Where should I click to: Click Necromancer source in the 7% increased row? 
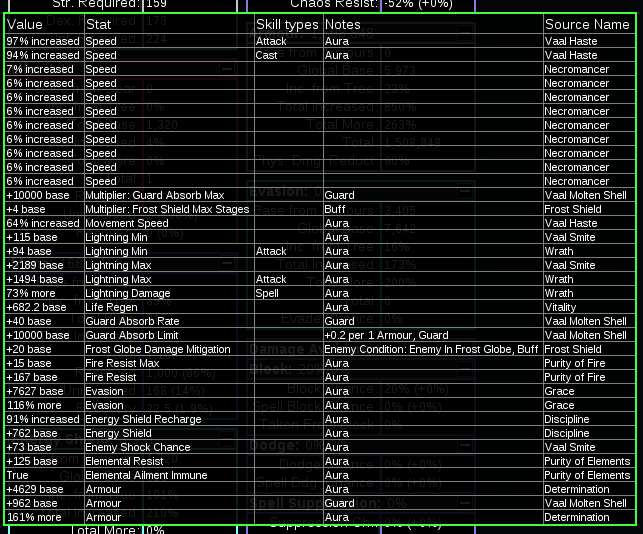point(577,69)
